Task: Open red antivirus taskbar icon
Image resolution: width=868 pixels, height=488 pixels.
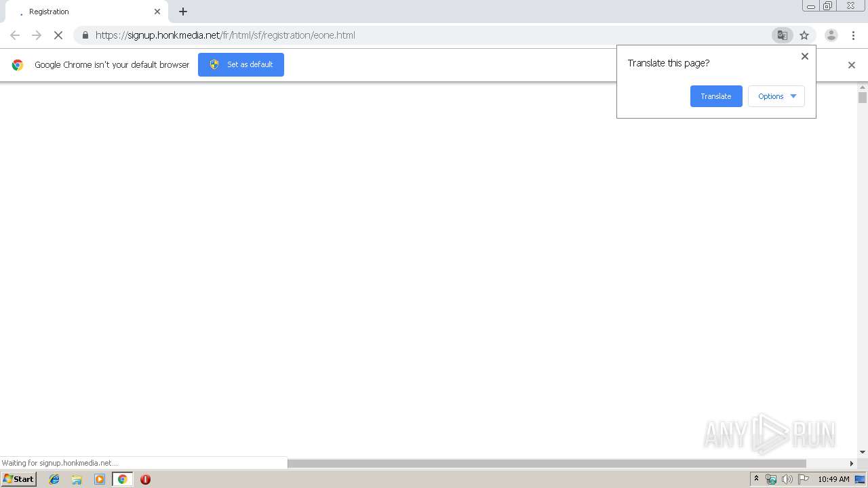Action: click(x=145, y=479)
